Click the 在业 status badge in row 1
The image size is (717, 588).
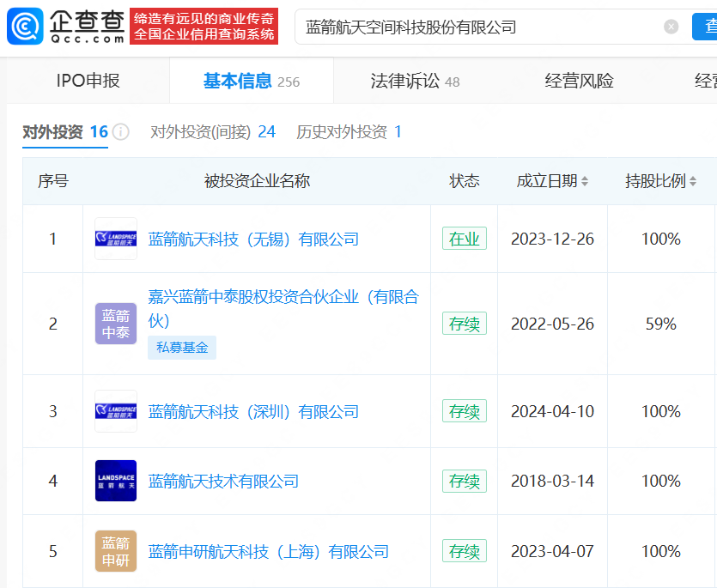click(x=465, y=239)
